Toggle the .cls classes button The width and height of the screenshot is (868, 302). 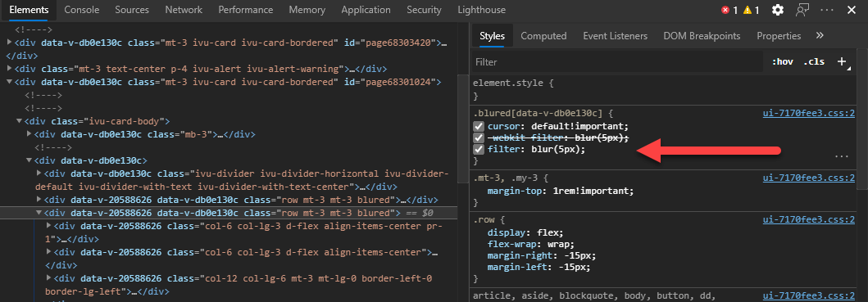[x=814, y=61]
